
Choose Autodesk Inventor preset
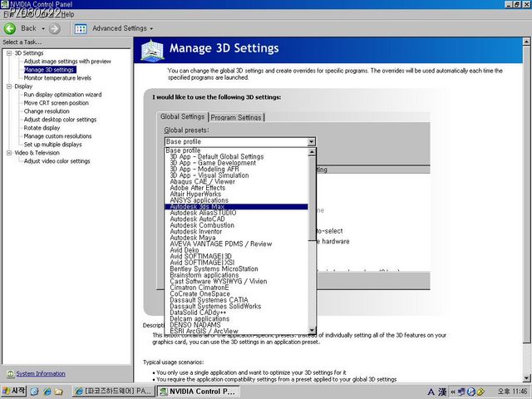pyautogui.click(x=236, y=231)
